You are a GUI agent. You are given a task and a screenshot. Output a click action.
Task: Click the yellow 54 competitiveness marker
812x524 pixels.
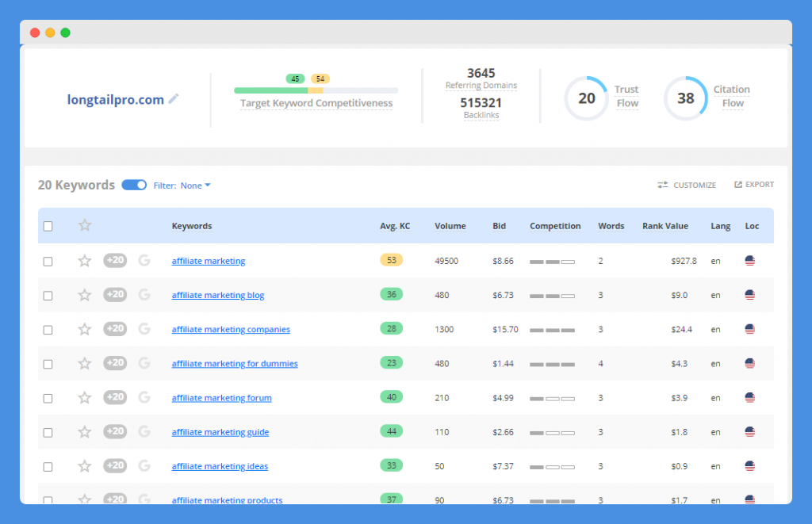[320, 78]
